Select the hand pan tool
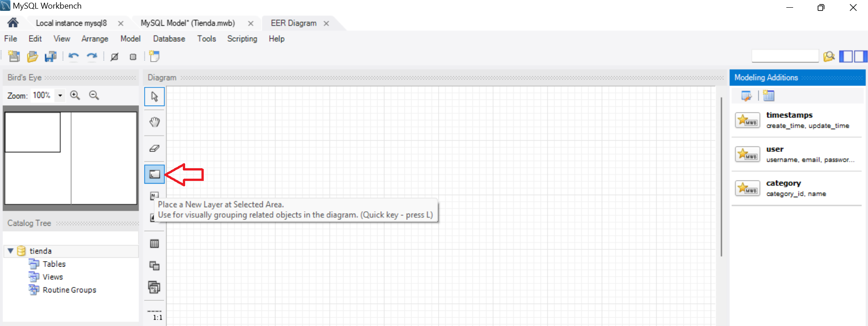This screenshot has height=326, width=868. point(154,122)
